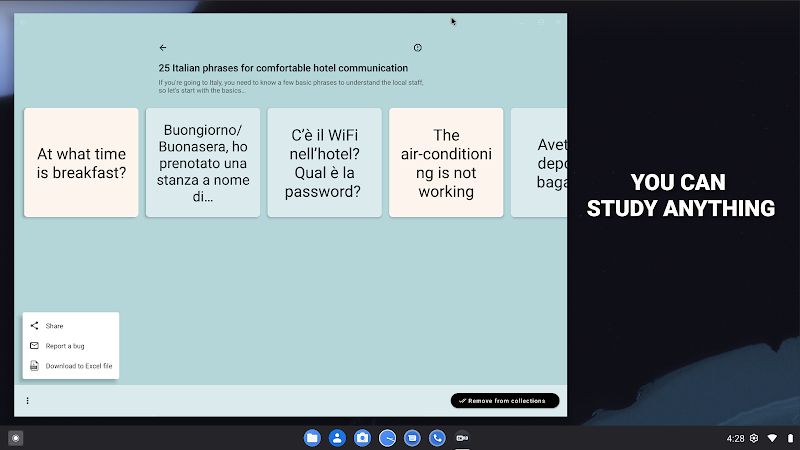Click the Wi-Fi icon in the tray

[x=772, y=438]
